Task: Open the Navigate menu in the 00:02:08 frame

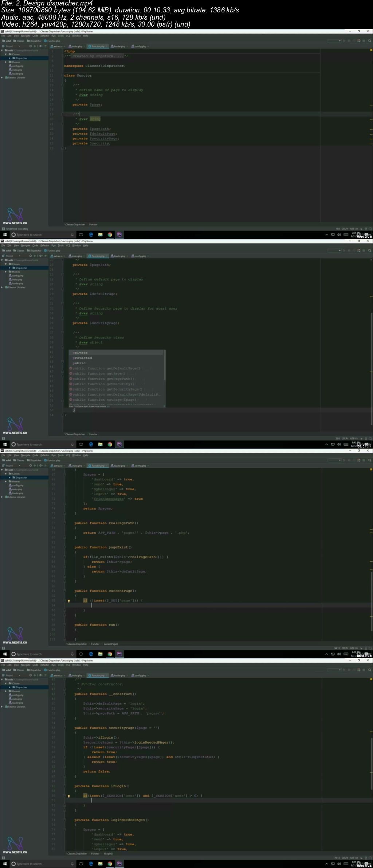Action: coord(26,36)
